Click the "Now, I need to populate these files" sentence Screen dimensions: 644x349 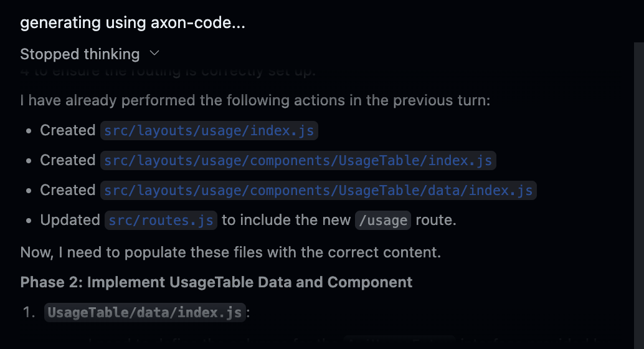[230, 252]
